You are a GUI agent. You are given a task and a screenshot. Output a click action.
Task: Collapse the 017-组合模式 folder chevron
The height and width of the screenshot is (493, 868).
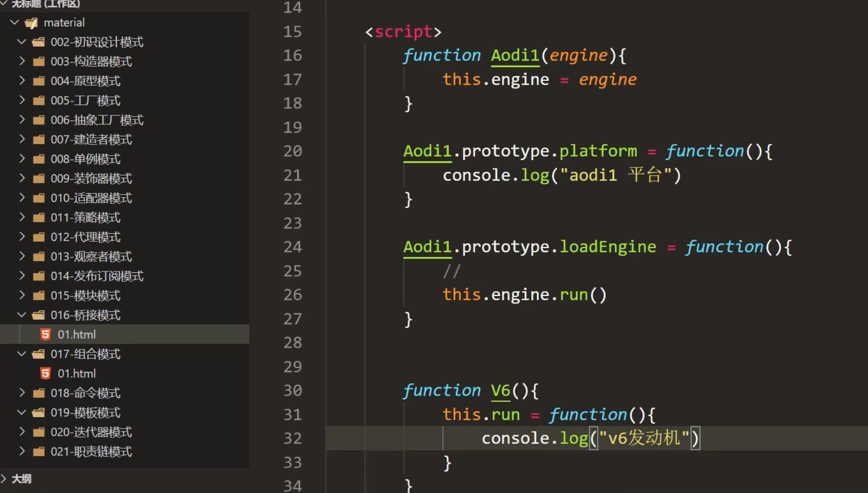point(22,354)
